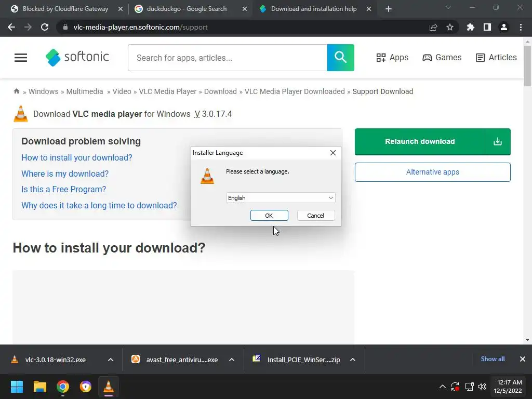Open the English language dropdown
The width and height of the screenshot is (532, 399).
point(281,198)
